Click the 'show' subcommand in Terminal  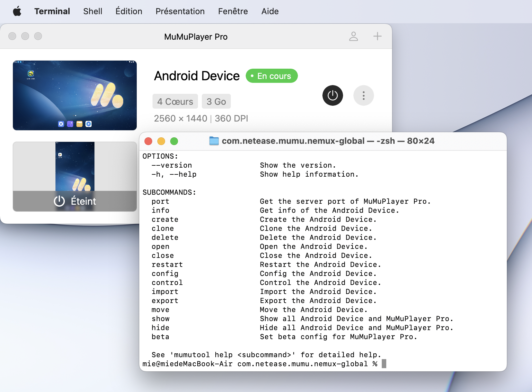tap(160, 319)
